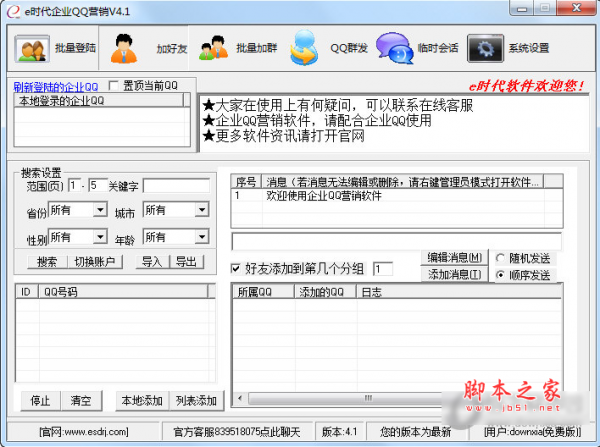Screen dimensions: 600x447
Task: Click the message edit text box
Action: [x=396, y=241]
